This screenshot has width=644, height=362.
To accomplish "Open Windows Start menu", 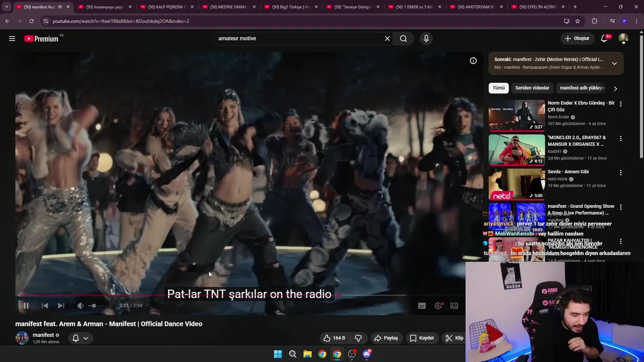I will pyautogui.click(x=278, y=354).
